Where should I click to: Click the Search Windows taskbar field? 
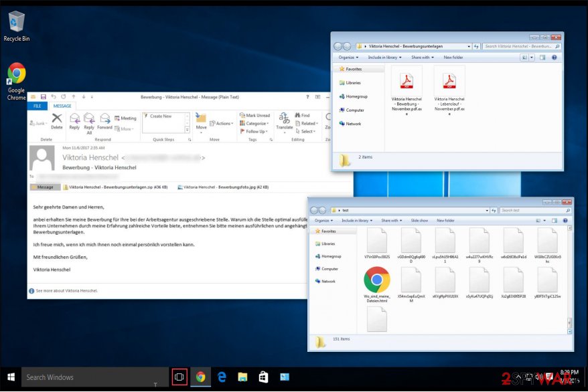[x=95, y=377]
